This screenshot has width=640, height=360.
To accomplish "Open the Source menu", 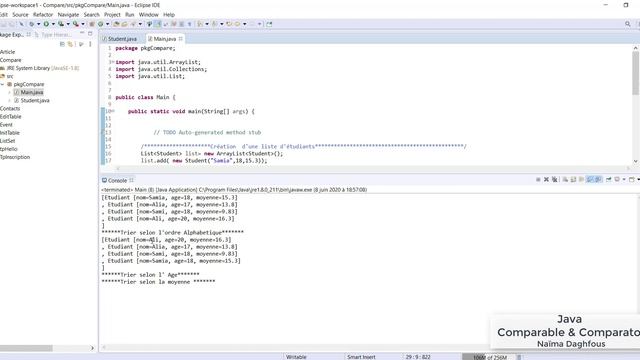I will coord(20,15).
